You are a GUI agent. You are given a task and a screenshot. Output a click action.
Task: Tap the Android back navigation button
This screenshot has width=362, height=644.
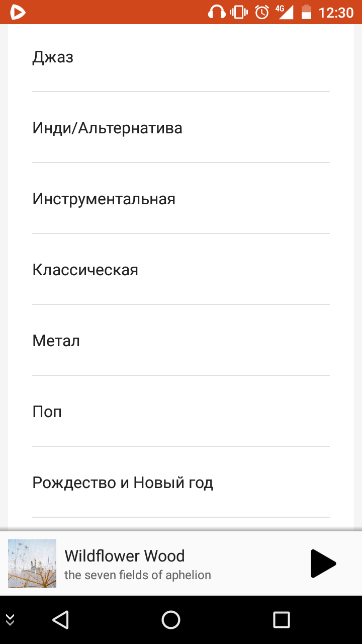[x=60, y=620]
